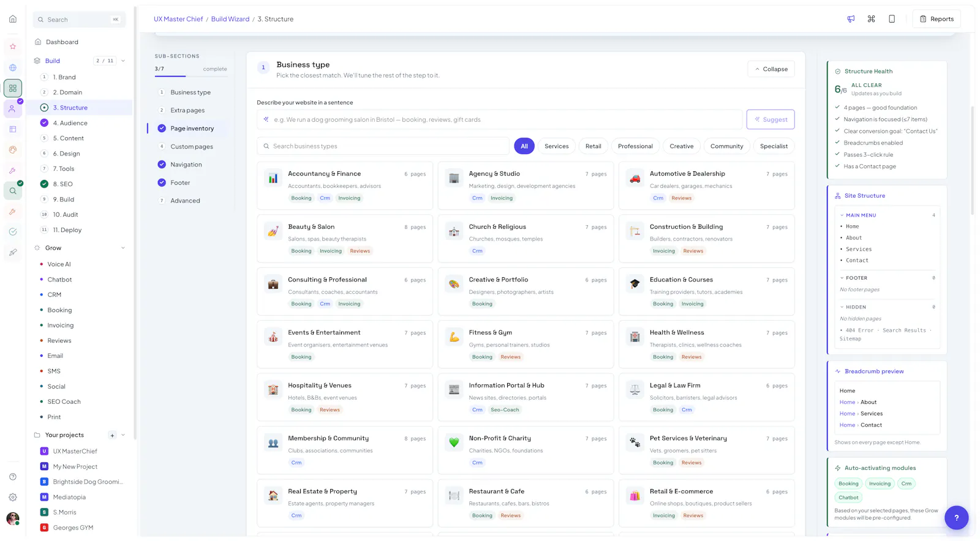This screenshot has width=980, height=541.
Task: Open the help circle icon in rail
Action: click(13, 477)
